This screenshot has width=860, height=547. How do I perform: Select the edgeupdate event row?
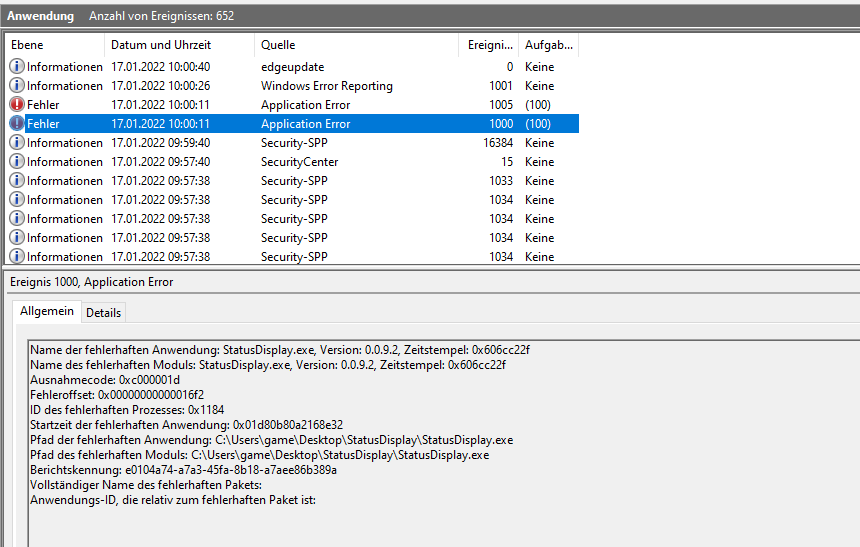pyautogui.click(x=292, y=66)
